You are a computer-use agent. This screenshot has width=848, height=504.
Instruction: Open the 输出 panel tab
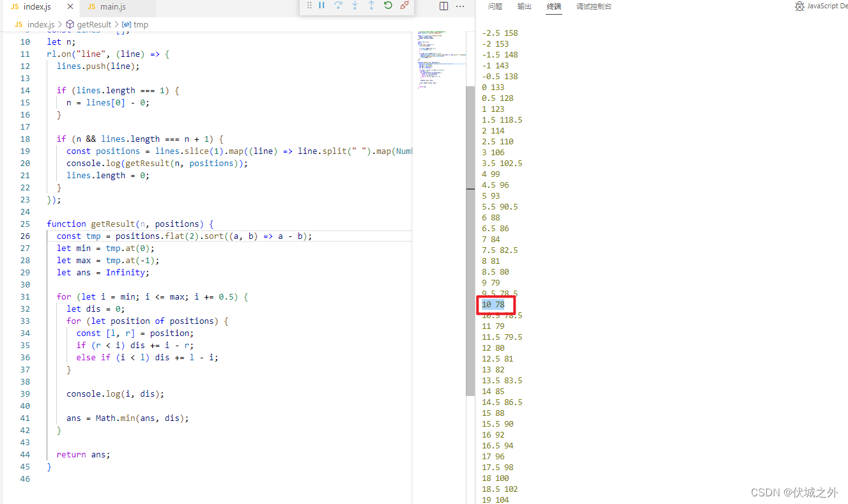click(525, 6)
